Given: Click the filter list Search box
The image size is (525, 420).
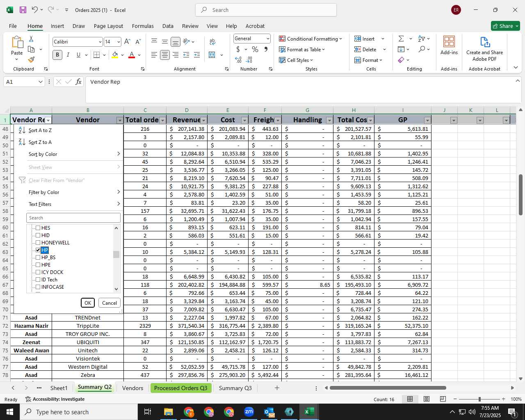Looking at the screenshot, I should point(73,218).
